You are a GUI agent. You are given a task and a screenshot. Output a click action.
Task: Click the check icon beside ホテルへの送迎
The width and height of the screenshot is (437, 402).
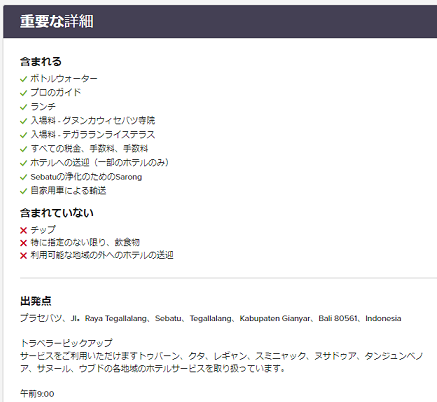pyautogui.click(x=23, y=163)
